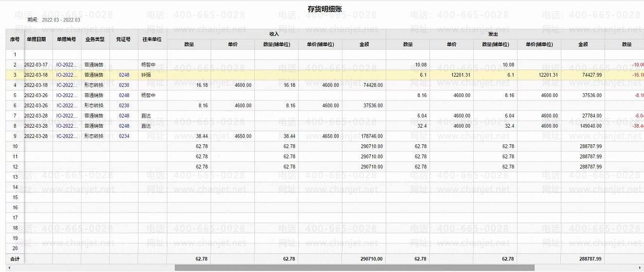The width and height of the screenshot is (644, 272).
Task: Click voucher number link 0234 in row 9
Action: point(124,136)
